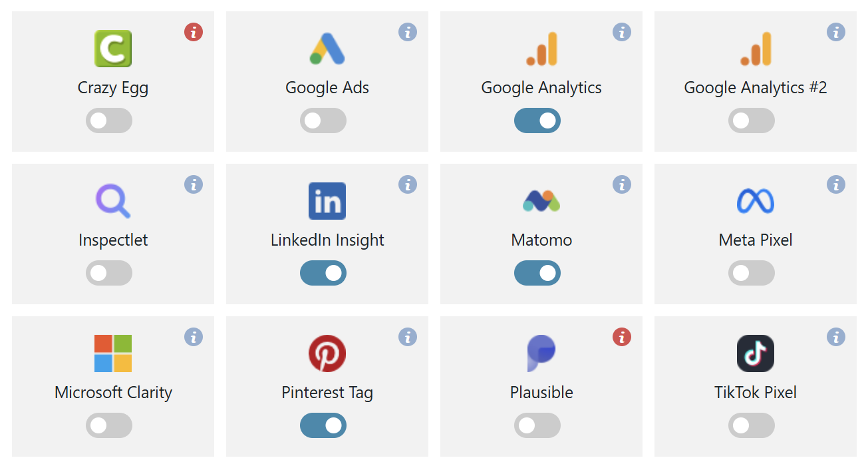Disable the Google Analytics toggle
Viewport: 868px width, 464px height.
click(537, 120)
